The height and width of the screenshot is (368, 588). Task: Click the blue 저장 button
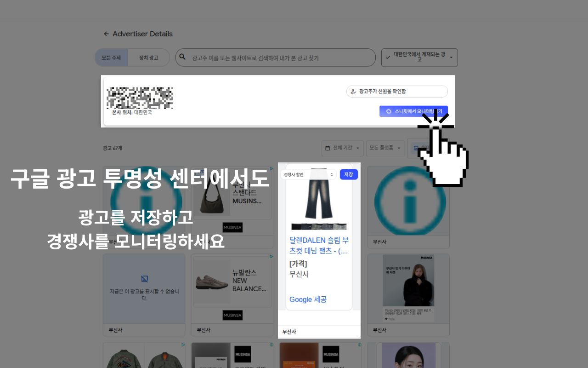coord(349,175)
